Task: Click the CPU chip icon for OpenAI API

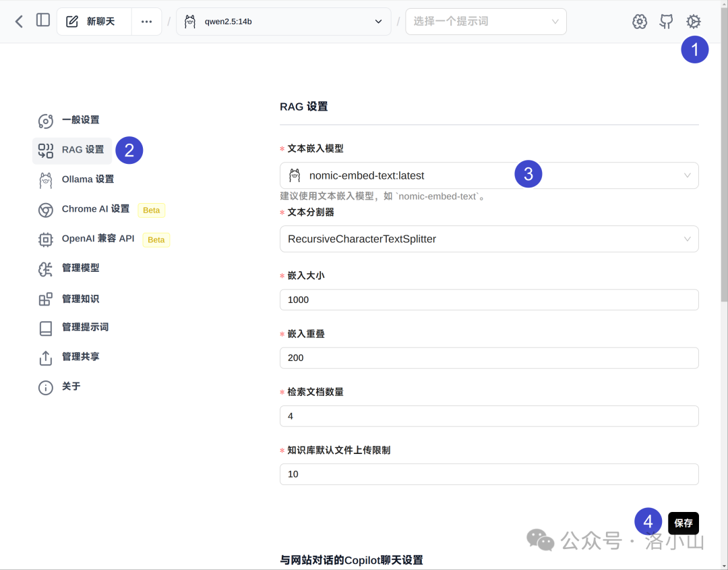Action: [46, 239]
